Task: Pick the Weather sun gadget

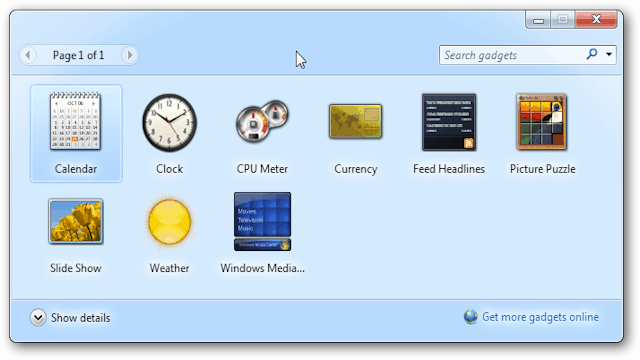Action: pyautogui.click(x=169, y=222)
